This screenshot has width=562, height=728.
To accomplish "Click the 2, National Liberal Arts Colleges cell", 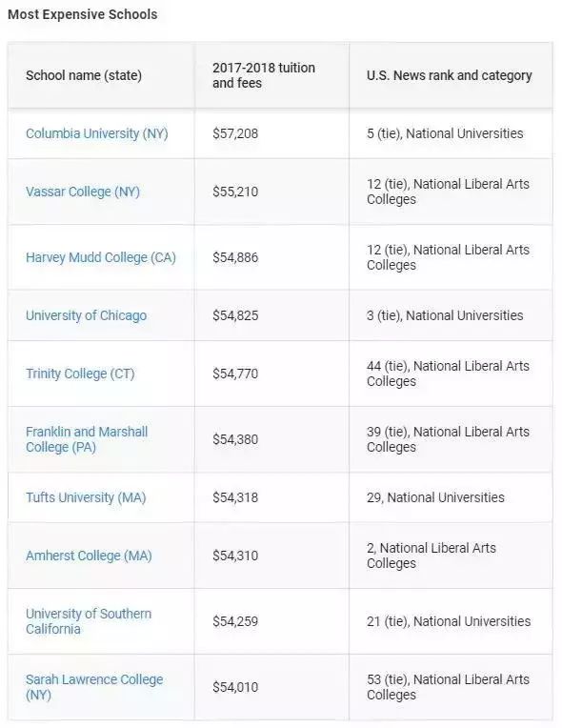I will point(432,556).
